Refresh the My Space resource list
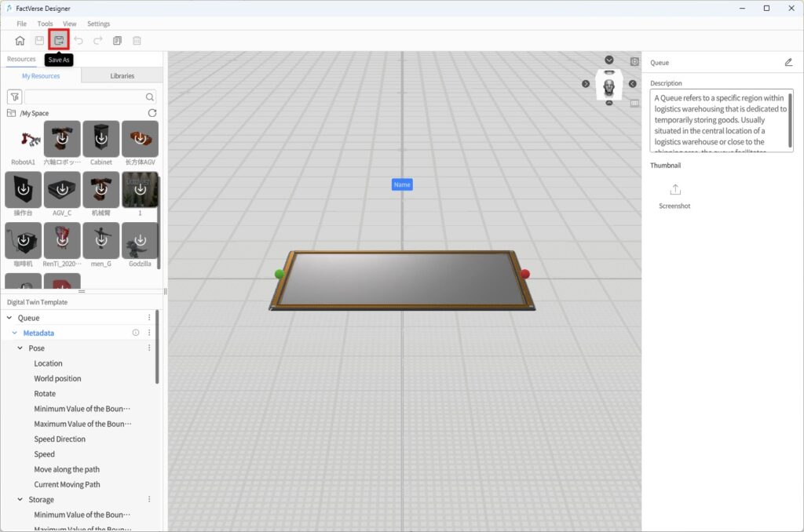804x532 pixels. 152,113
